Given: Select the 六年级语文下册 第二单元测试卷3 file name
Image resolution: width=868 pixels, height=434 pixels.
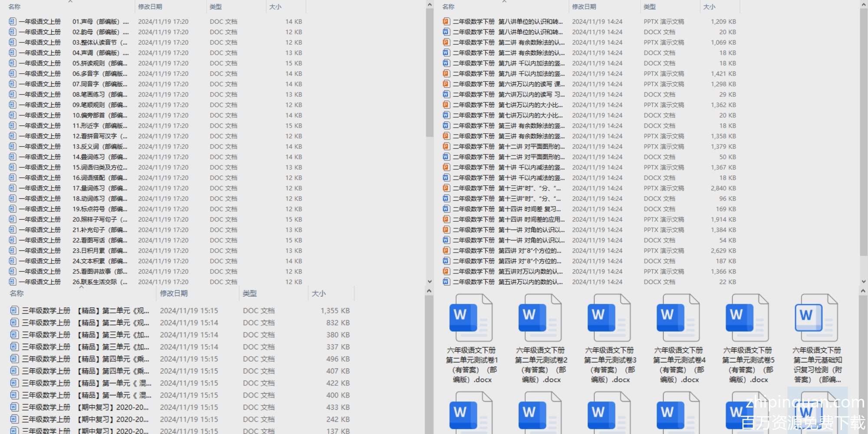Looking at the screenshot, I should click(610, 365).
